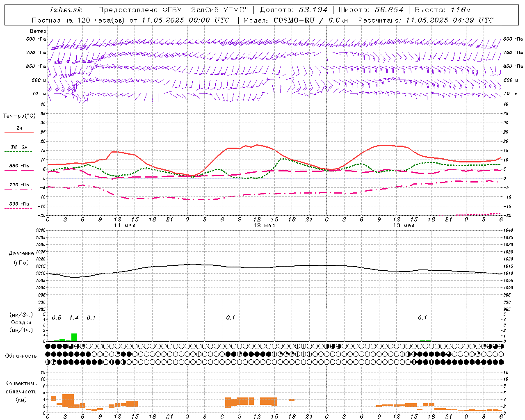Image resolution: width=525 pixels, height=420 pixels.
Task: Click the dashed line sample under 'Td 2м'
Action: (x=18, y=152)
